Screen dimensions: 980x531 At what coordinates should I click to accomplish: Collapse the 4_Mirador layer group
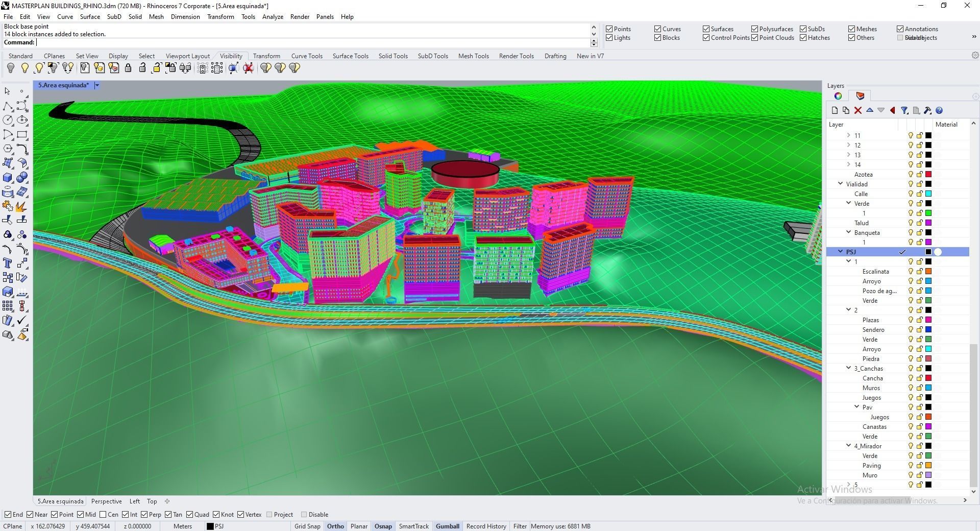coord(849,446)
